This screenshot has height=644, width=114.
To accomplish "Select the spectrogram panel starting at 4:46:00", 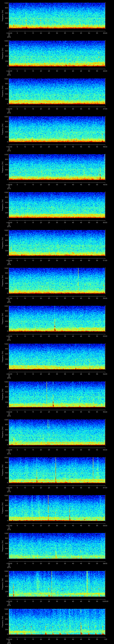I will click(57, 91).
